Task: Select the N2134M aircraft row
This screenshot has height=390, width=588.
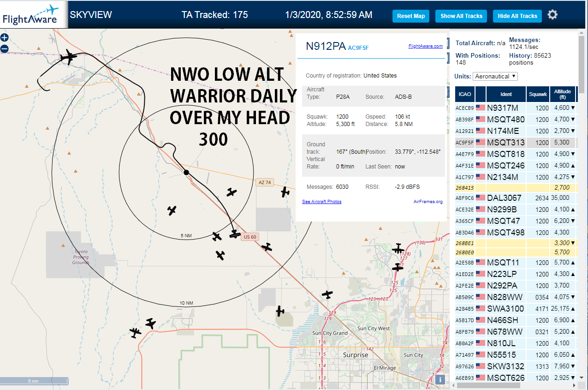Action: pos(516,177)
